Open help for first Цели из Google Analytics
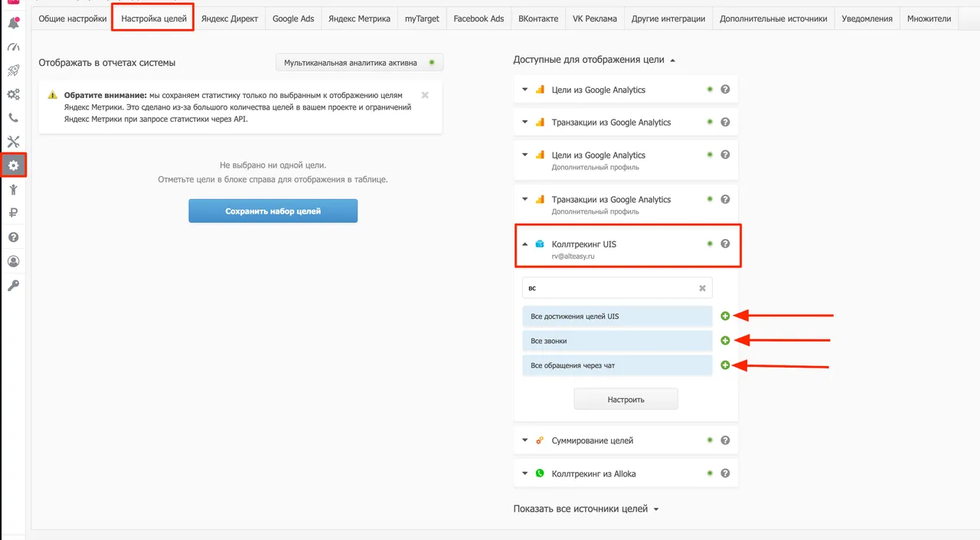The width and height of the screenshot is (980, 540). [x=725, y=90]
